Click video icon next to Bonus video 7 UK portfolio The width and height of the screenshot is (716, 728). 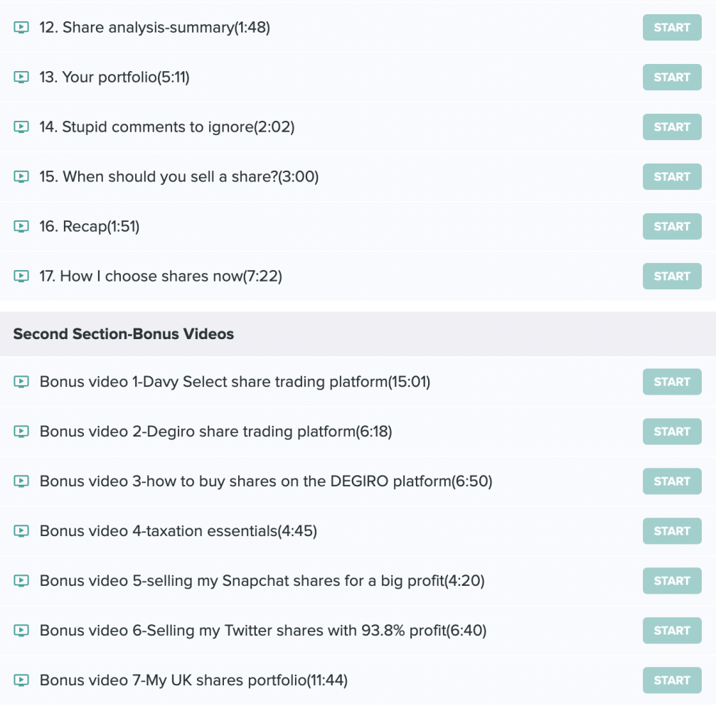tap(21, 680)
